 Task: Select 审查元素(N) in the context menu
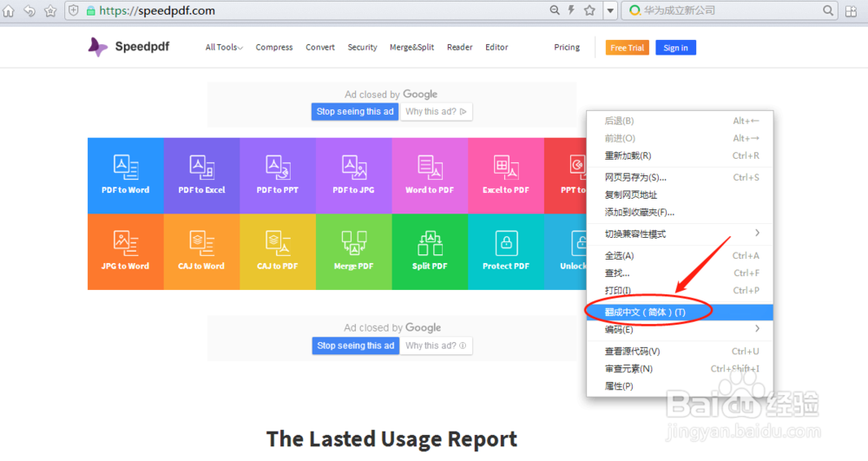point(680,369)
